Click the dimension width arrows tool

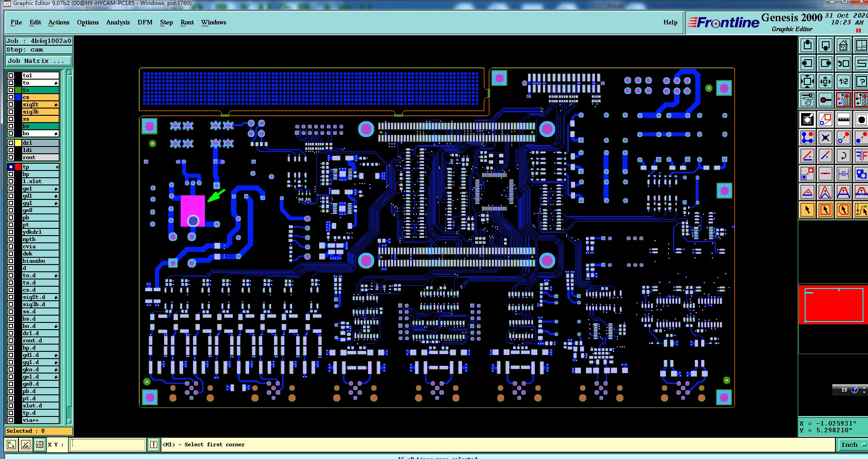(x=844, y=174)
